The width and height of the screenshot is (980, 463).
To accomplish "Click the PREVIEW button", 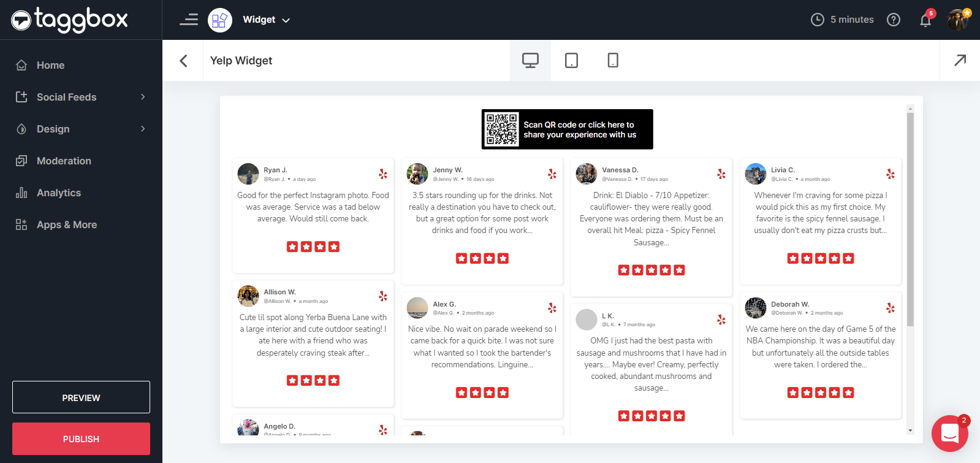I will click(x=81, y=397).
